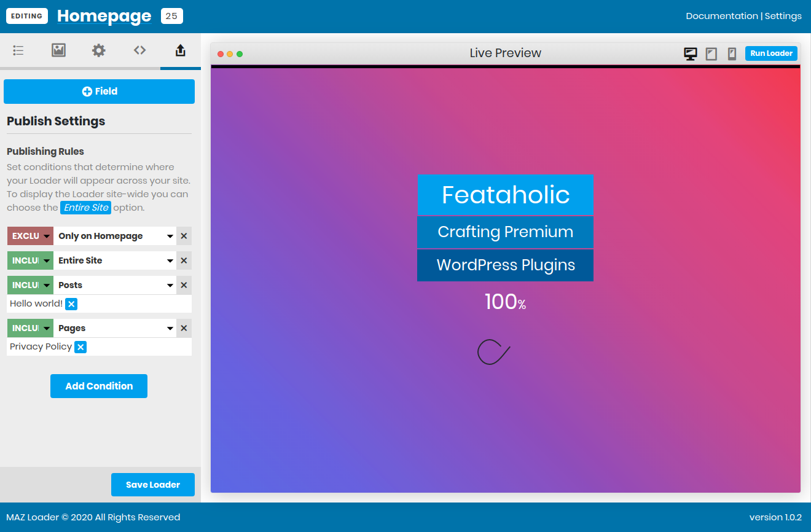
Task: Open include dropdown for Pages row
Action: 30,328
